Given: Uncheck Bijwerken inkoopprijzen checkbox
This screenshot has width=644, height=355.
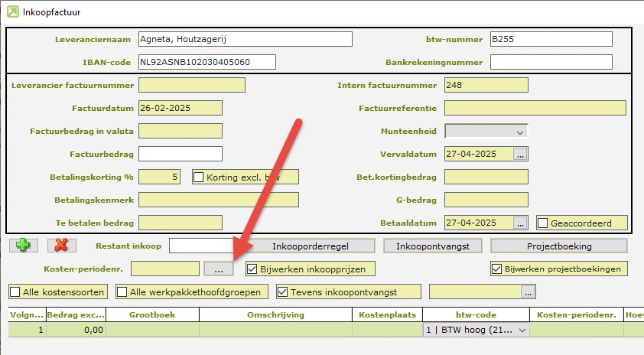Looking at the screenshot, I should pyautogui.click(x=252, y=269).
